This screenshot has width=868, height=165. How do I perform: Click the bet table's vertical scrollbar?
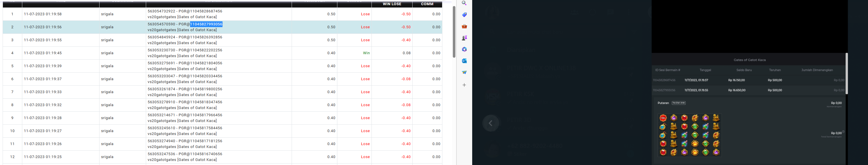[454, 32]
